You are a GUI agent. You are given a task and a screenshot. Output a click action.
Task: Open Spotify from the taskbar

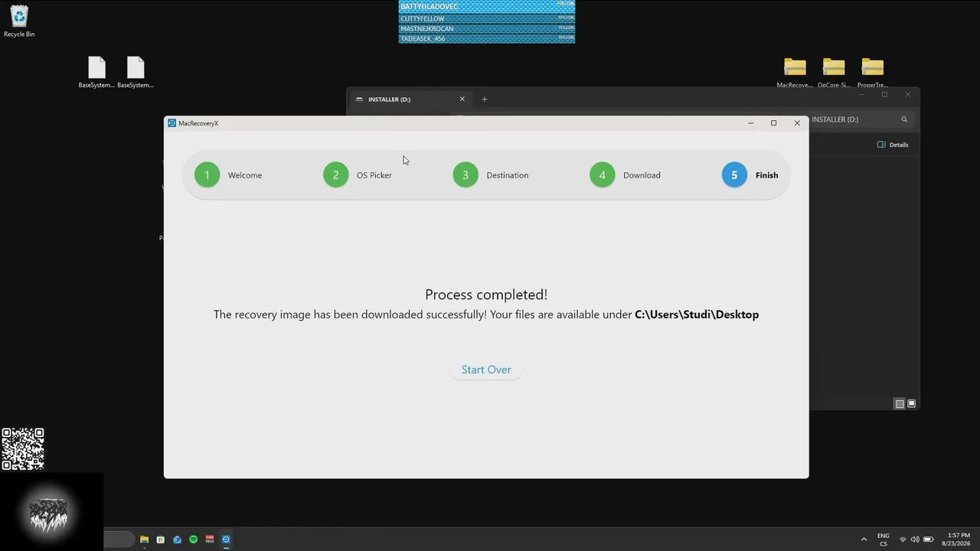click(193, 540)
